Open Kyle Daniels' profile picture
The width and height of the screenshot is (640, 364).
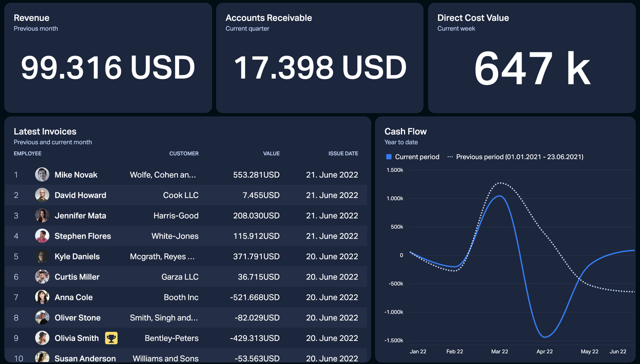[x=42, y=256]
